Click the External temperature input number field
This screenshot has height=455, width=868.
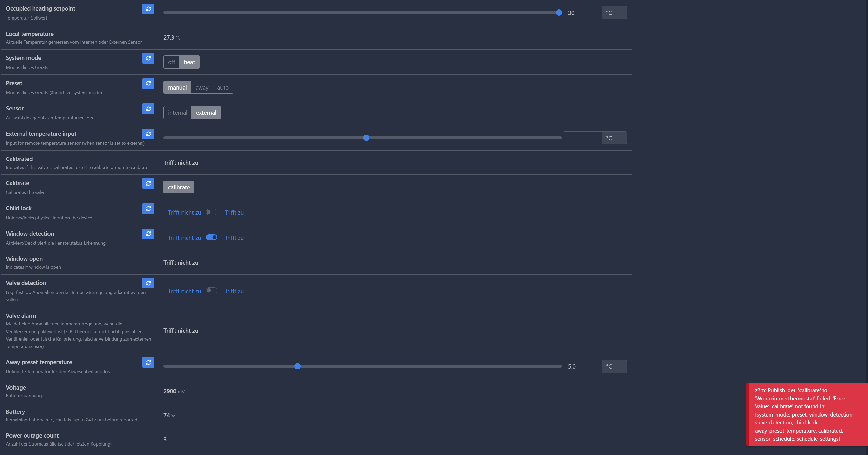tap(582, 138)
